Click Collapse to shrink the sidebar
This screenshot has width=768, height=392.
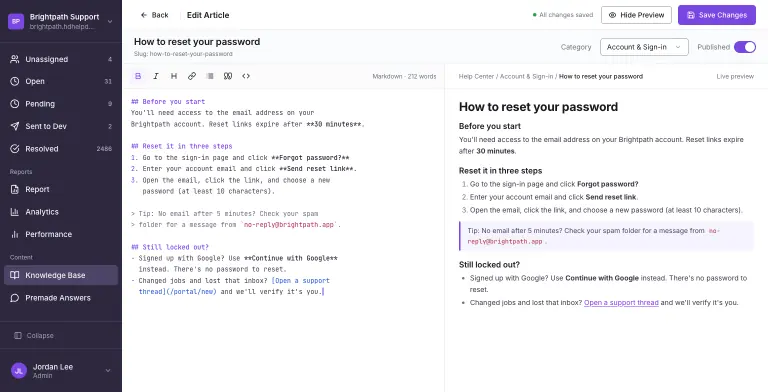coord(34,336)
